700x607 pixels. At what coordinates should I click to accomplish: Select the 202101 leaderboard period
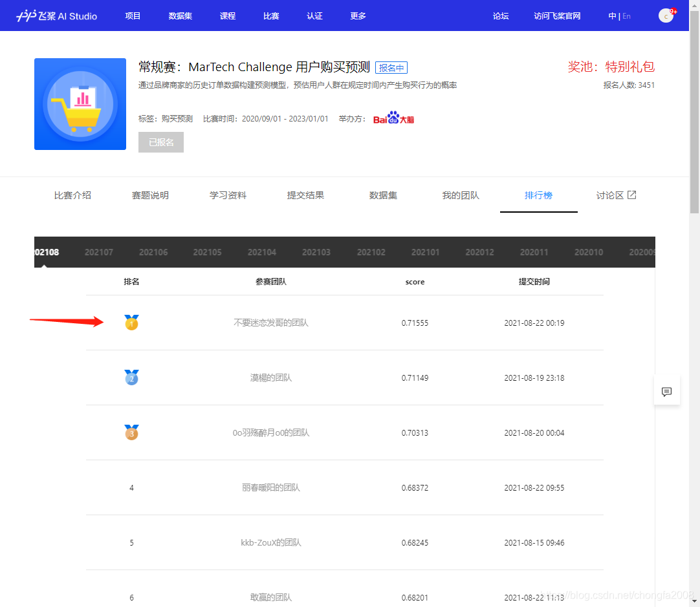[x=426, y=252]
